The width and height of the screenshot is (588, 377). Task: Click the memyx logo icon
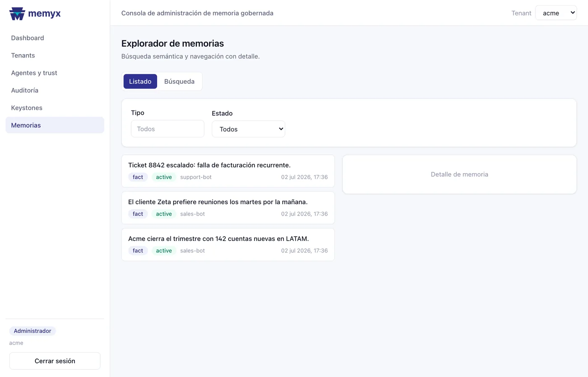click(17, 13)
